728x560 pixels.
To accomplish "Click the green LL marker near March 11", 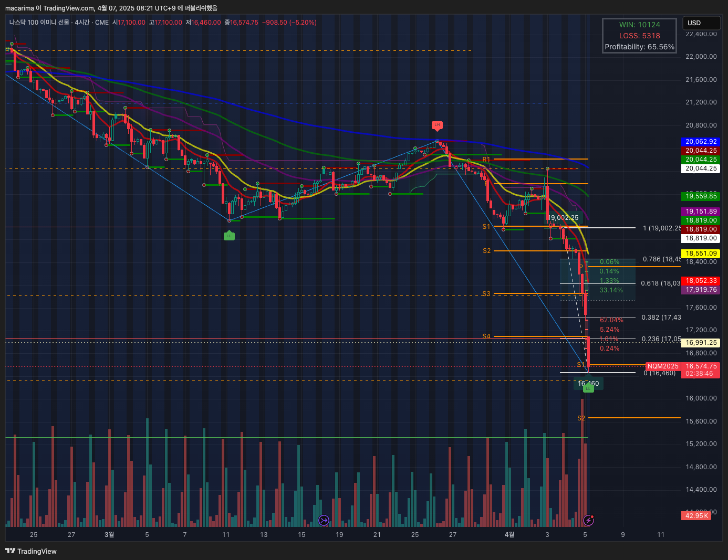I will click(228, 236).
